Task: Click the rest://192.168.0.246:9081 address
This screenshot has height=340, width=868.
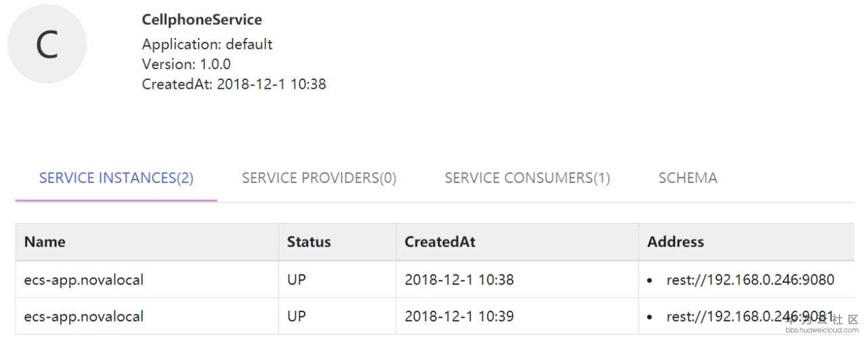Action: (x=750, y=316)
